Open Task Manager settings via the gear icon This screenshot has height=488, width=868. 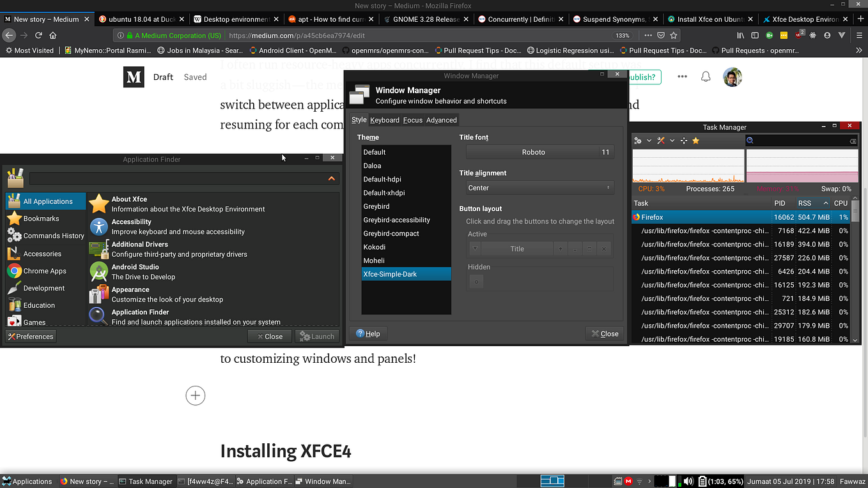coord(638,140)
